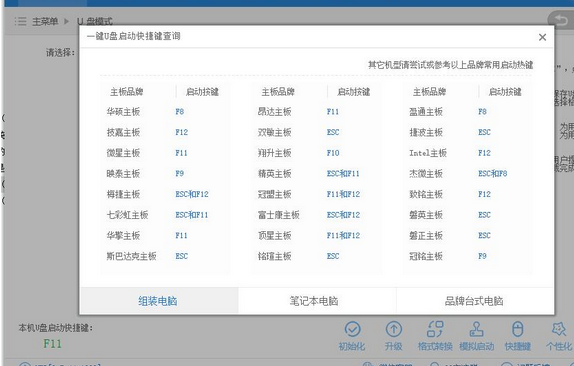Close the 一键U盘启动快捷键查询 dialog
574x366 pixels.
(x=543, y=37)
